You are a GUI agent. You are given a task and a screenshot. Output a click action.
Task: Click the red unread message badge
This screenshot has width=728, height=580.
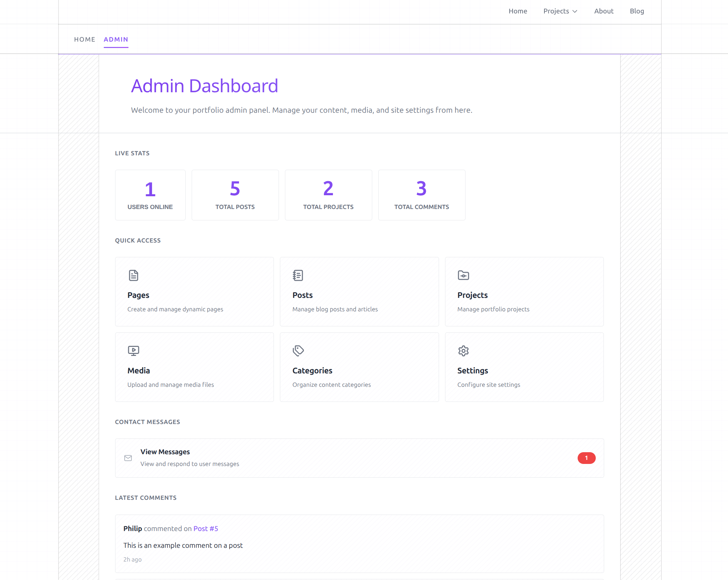586,458
